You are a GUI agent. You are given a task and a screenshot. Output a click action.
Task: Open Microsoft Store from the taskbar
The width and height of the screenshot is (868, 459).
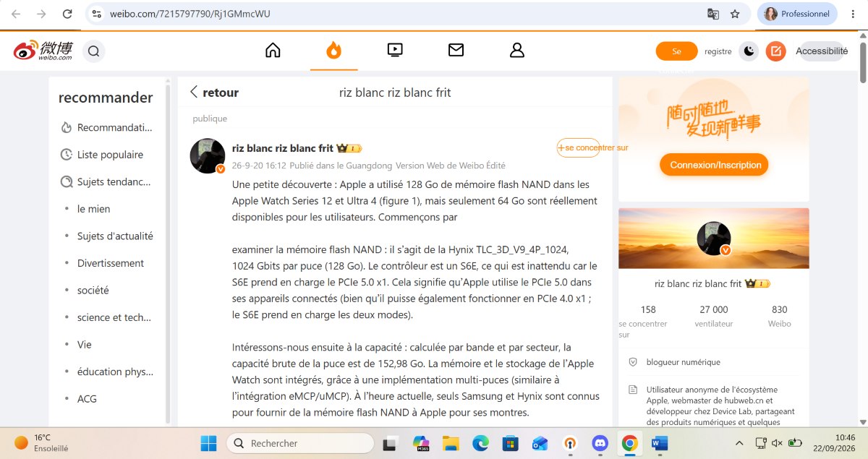pyautogui.click(x=511, y=442)
